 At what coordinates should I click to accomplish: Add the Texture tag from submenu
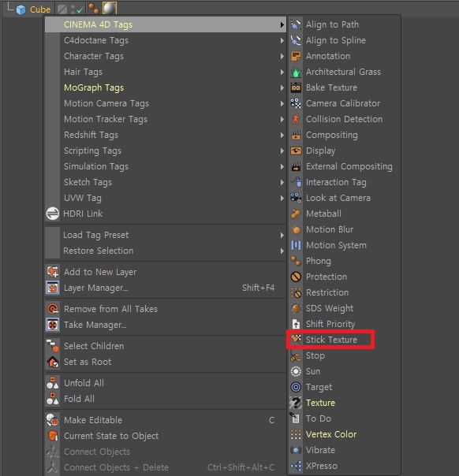[x=344, y=403]
